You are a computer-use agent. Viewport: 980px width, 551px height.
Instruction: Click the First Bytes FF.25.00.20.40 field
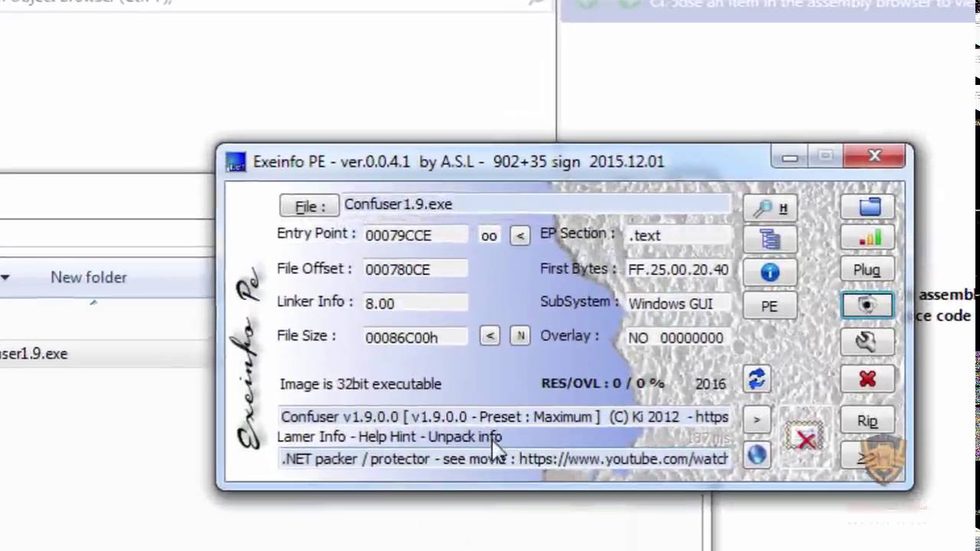(x=678, y=269)
